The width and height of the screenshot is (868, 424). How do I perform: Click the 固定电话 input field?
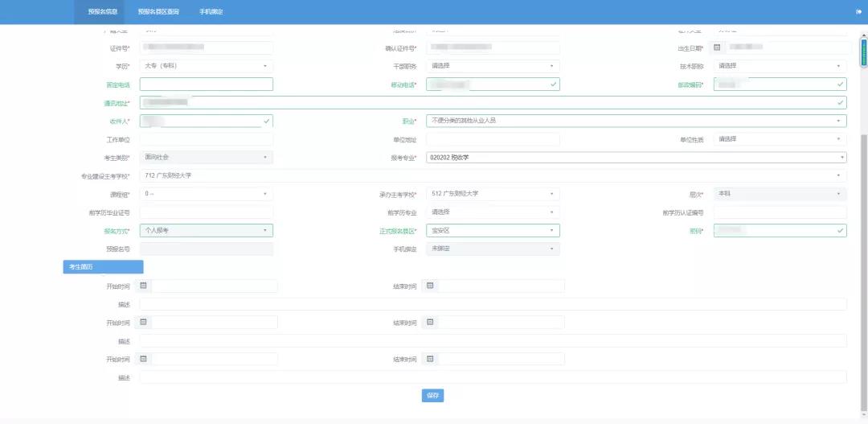point(207,84)
